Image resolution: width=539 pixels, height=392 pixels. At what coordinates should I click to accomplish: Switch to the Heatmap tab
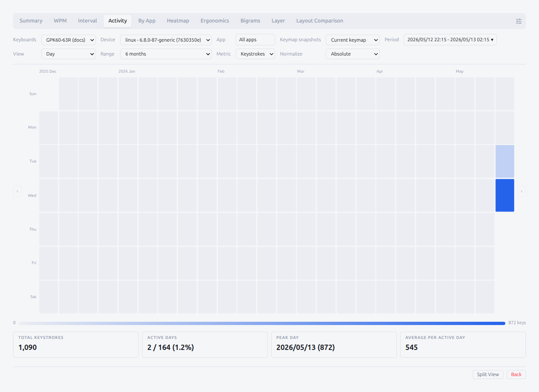178,21
